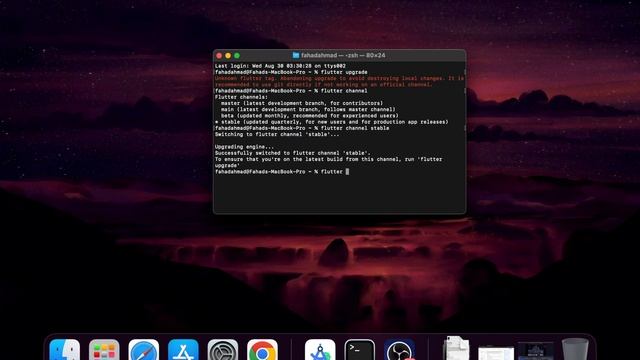640x360 pixels.
Task: Open the minimized white window in dock
Action: click(496, 353)
